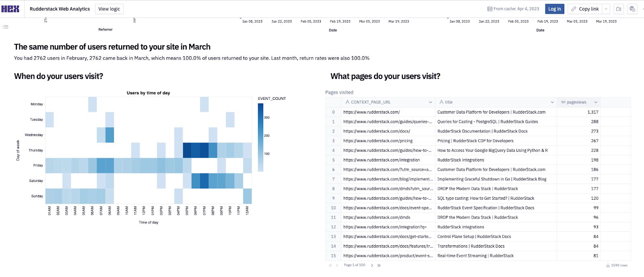Jump to first table page arrow

click(x=330, y=265)
